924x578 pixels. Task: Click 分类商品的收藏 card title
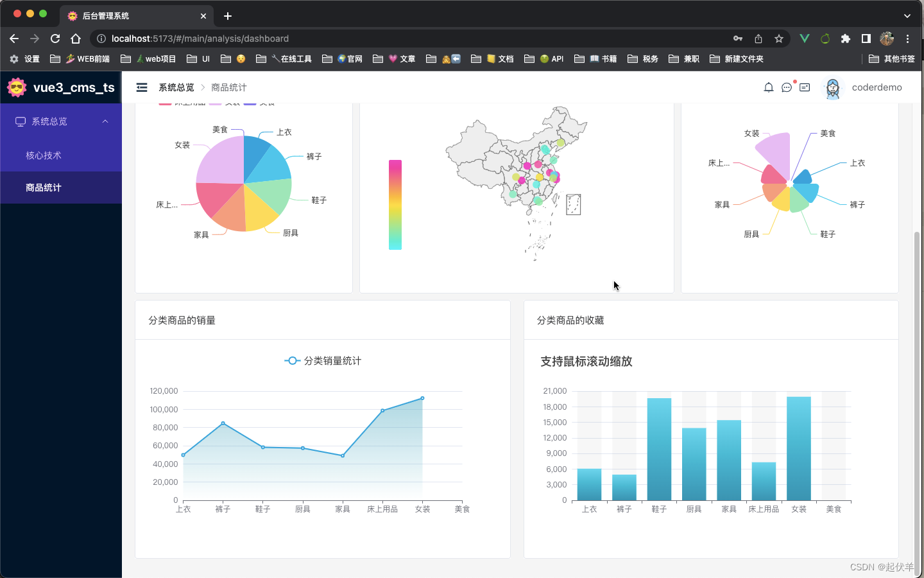click(x=570, y=320)
